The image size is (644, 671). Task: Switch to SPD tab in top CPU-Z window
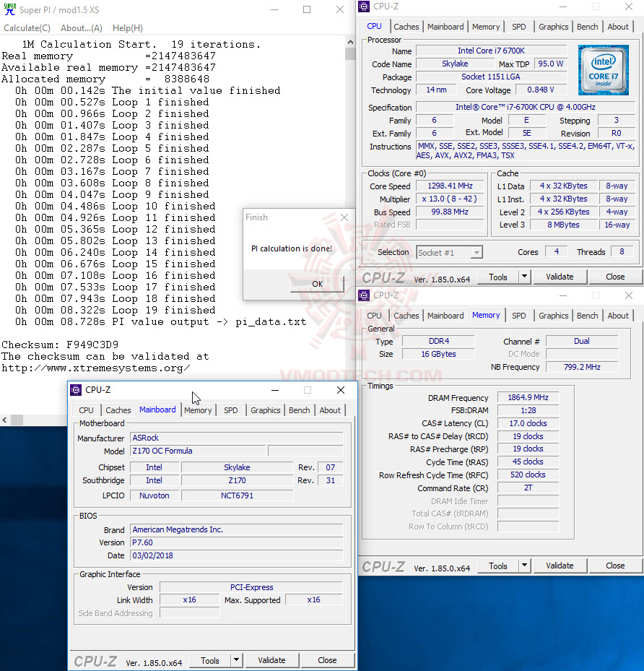pos(518,27)
